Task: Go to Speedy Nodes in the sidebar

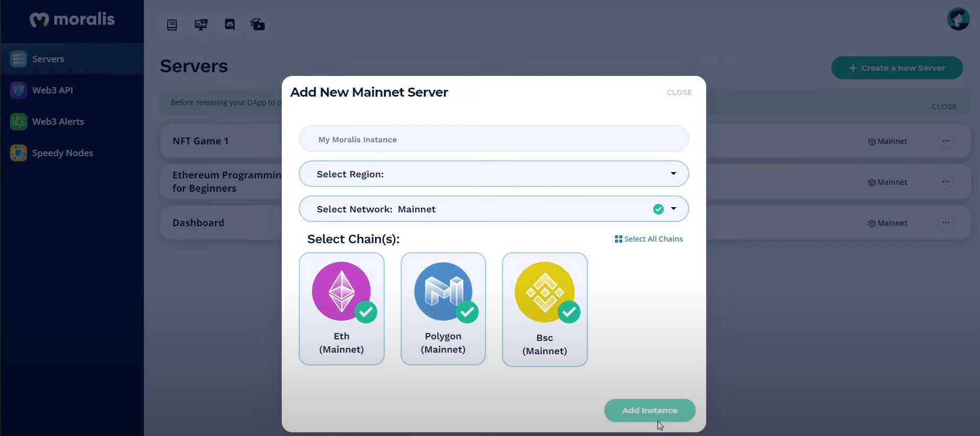Action: tap(72, 153)
